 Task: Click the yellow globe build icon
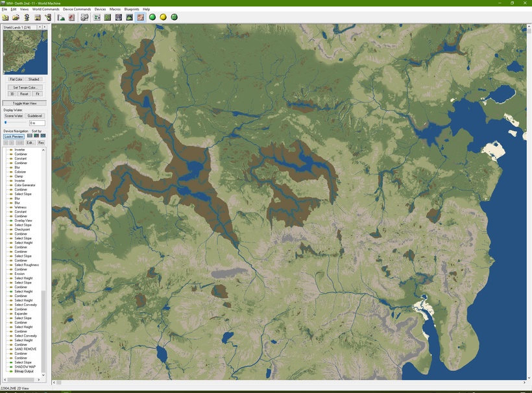tap(163, 18)
